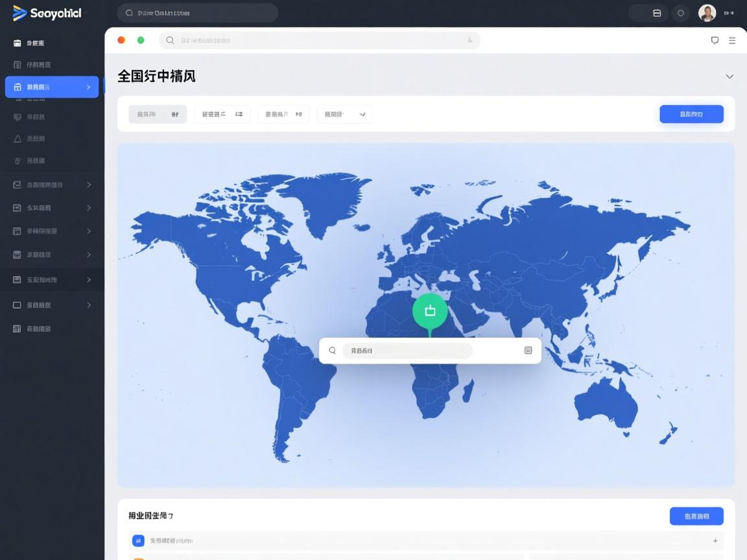Click the green upload pin on the world map
The image size is (747, 560).
[430, 310]
